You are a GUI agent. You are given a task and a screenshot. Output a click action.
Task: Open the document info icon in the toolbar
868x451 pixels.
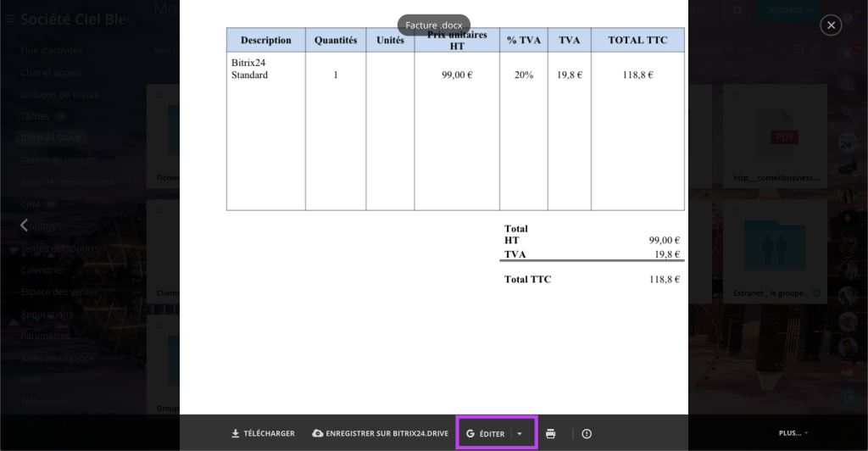point(587,434)
